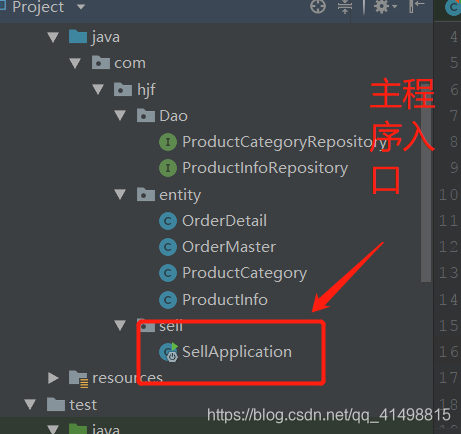This screenshot has width=461, height=434.
Task: Click editor gutter line number 10
Action: tap(448, 195)
